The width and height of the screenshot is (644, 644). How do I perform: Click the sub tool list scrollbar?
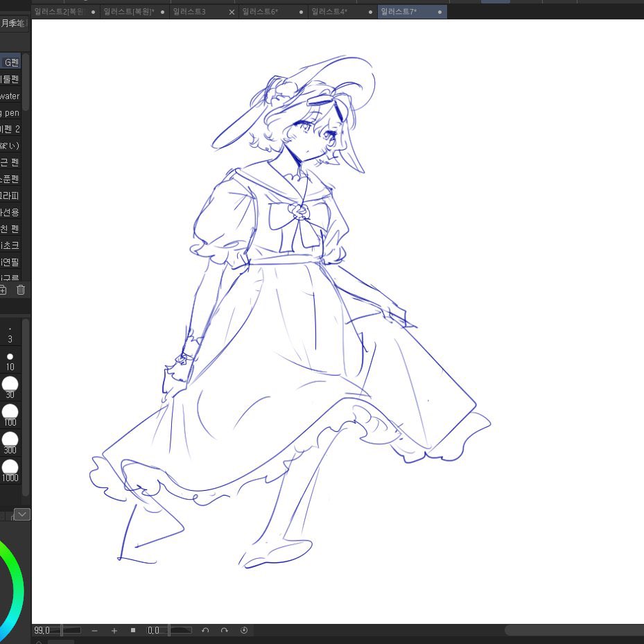point(26,82)
